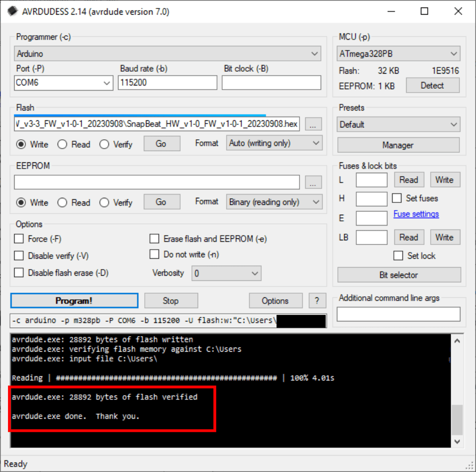Click the AVRDUDESS app icon in title bar
The height and width of the screenshot is (472, 476).
[12, 11]
